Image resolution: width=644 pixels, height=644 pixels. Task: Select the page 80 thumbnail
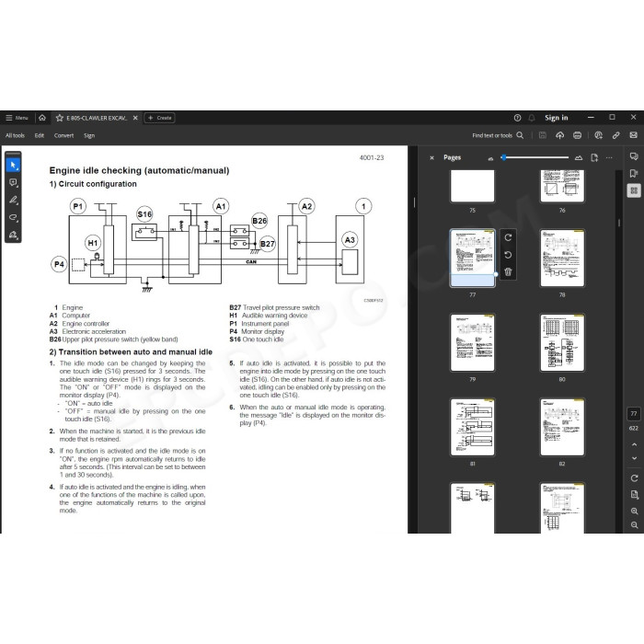pos(562,342)
